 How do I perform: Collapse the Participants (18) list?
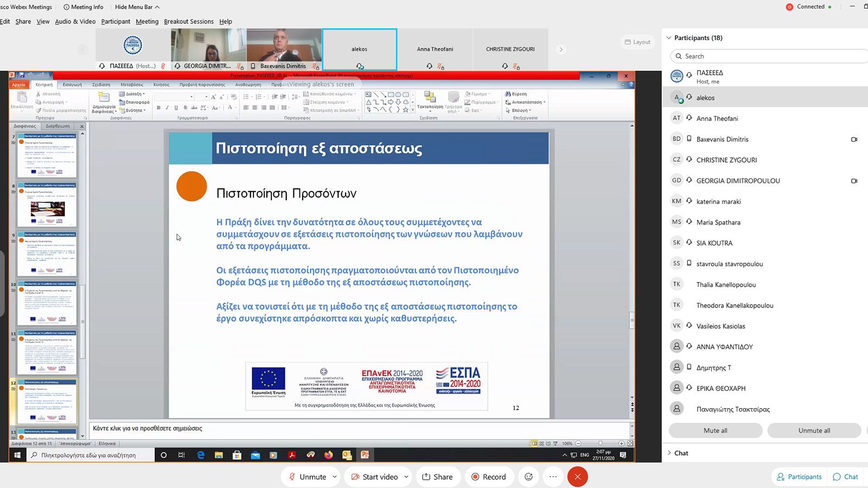click(x=669, y=38)
